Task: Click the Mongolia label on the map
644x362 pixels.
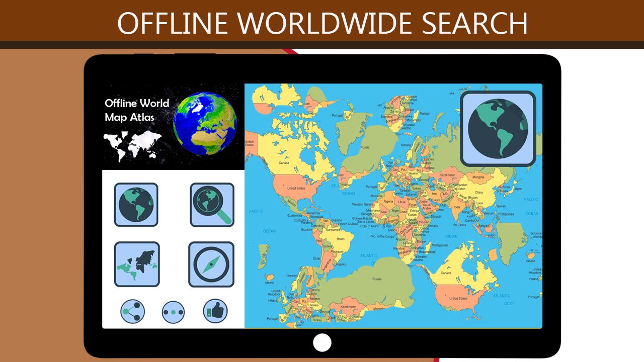Action: pos(478,177)
